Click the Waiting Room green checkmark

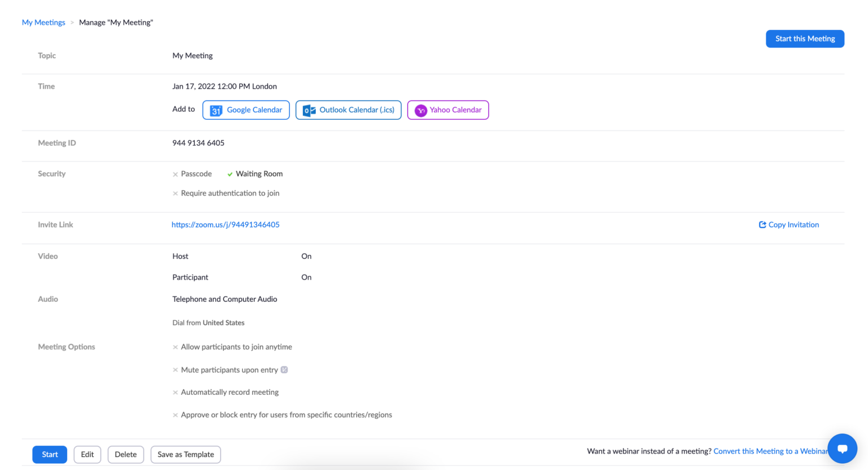coord(230,174)
